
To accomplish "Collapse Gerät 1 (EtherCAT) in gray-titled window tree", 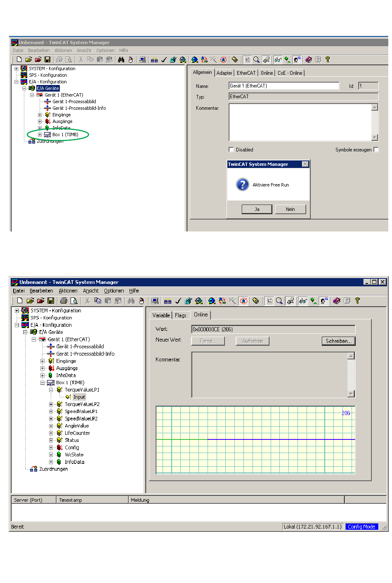I will coord(32,95).
